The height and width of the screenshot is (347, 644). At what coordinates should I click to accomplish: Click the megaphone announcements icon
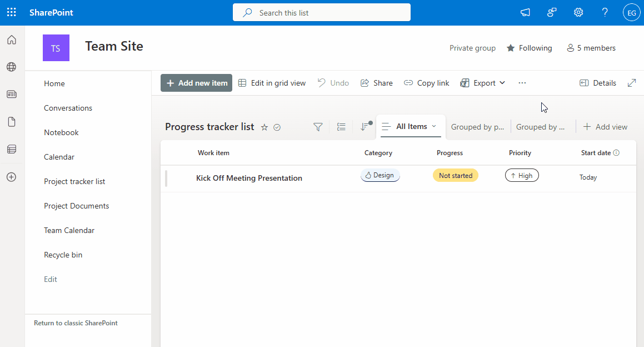click(525, 12)
